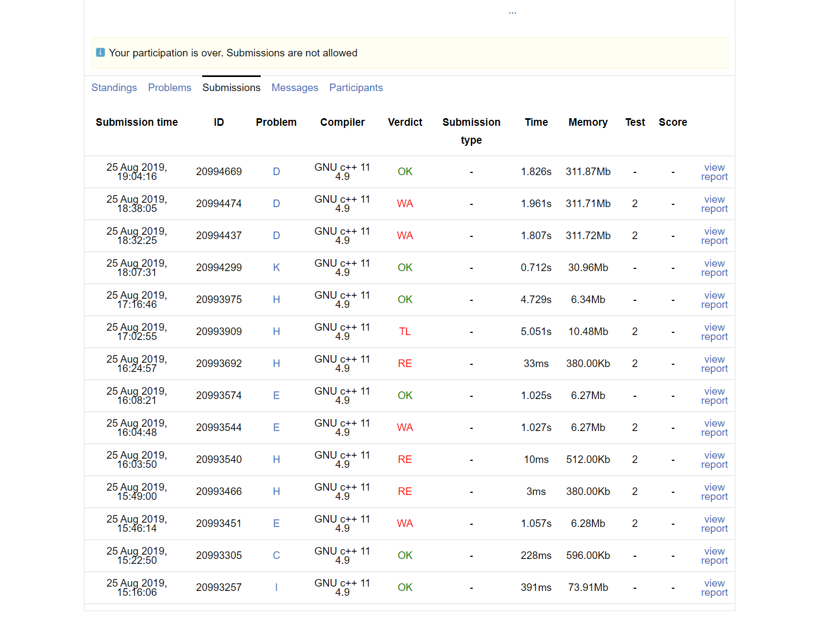View report for submission 20994669

pyautogui.click(x=714, y=172)
